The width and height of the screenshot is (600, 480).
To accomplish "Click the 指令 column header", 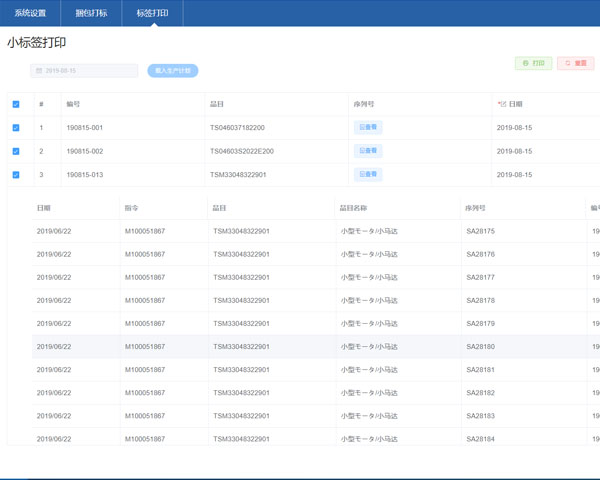I will point(131,208).
